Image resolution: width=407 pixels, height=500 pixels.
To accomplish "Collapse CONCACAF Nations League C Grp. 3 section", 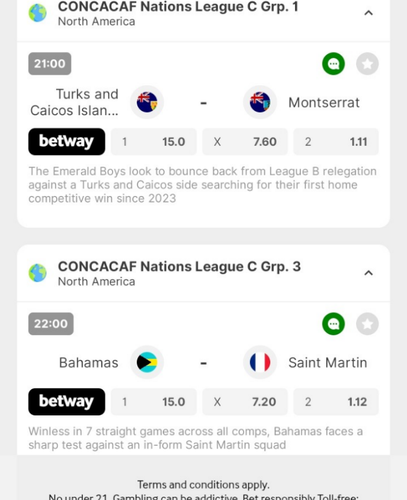I will click(x=368, y=273).
